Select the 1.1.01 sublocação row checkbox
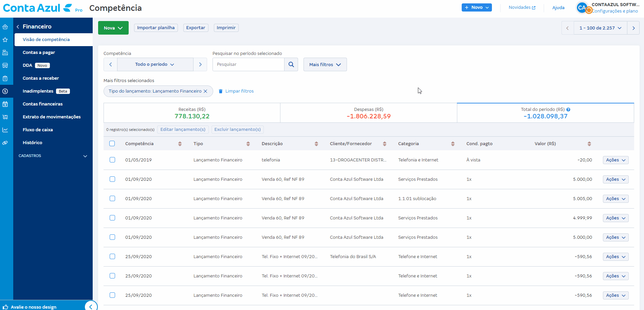 pos(112,198)
